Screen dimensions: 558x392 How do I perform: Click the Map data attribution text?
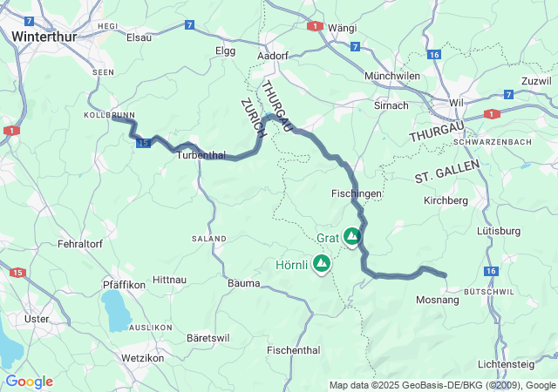(442, 385)
